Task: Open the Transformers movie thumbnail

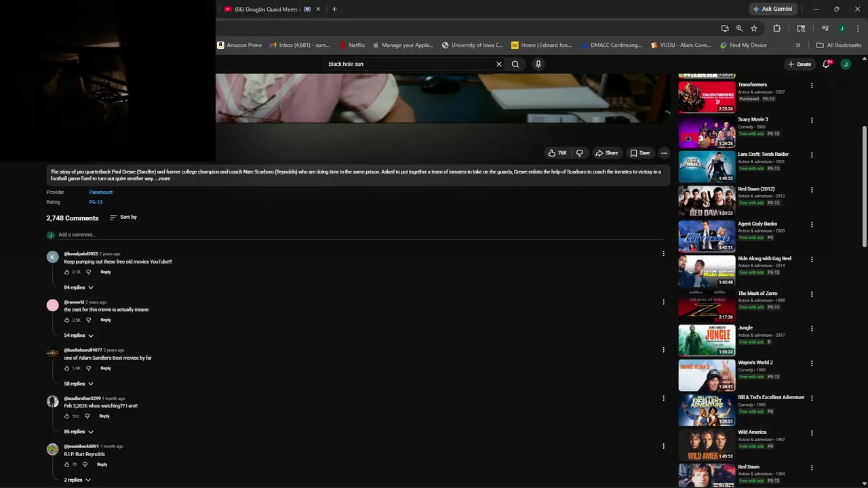Action: [707, 97]
